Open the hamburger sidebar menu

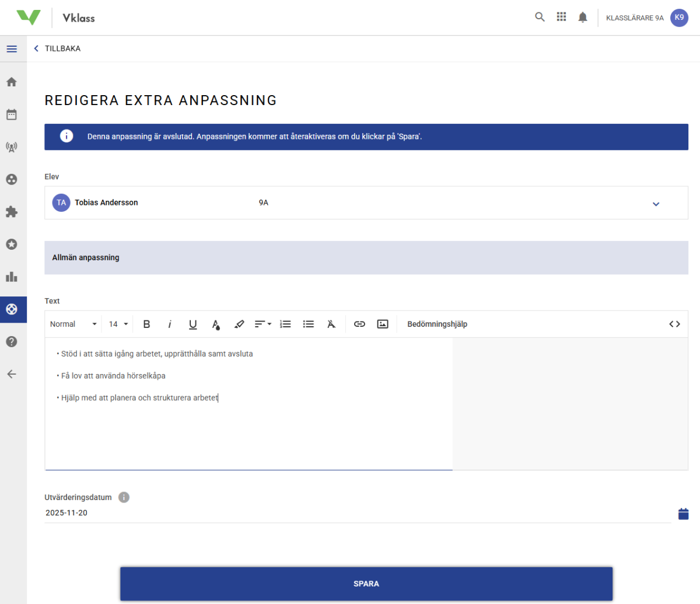click(x=12, y=49)
